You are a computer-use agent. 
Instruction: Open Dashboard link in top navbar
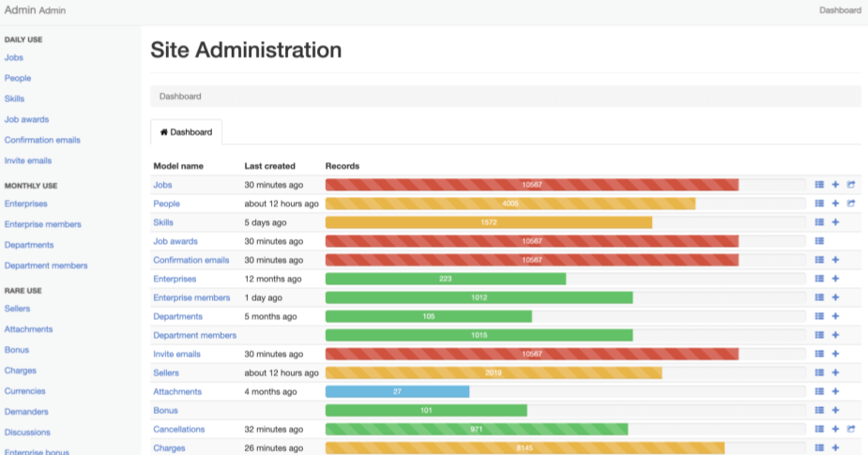(840, 10)
